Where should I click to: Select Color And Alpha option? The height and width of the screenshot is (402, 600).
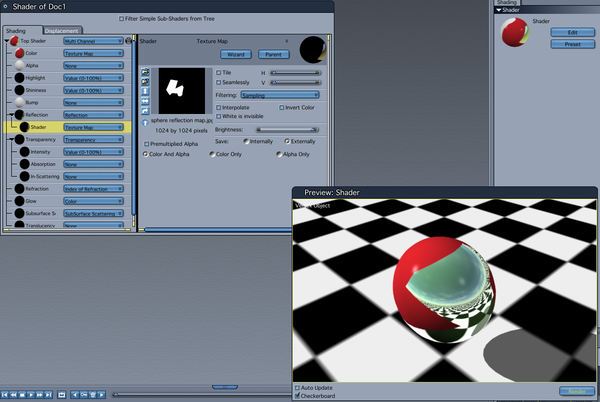click(145, 154)
